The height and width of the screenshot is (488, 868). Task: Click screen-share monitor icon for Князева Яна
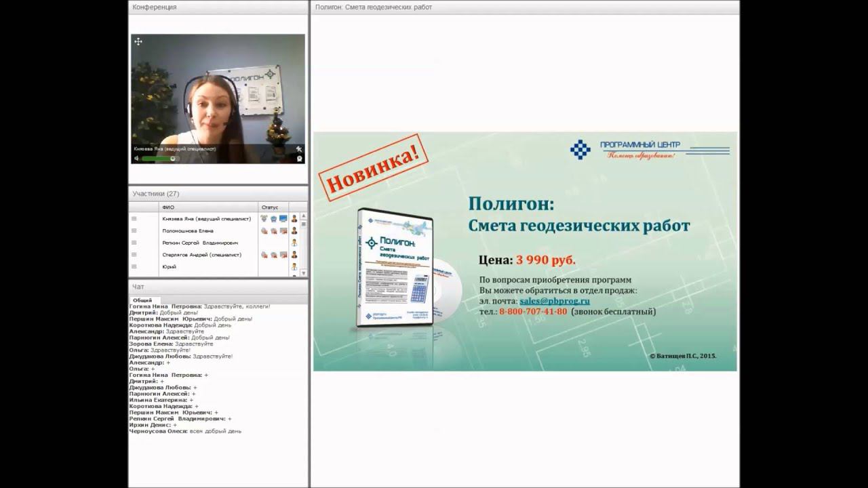coord(283,219)
